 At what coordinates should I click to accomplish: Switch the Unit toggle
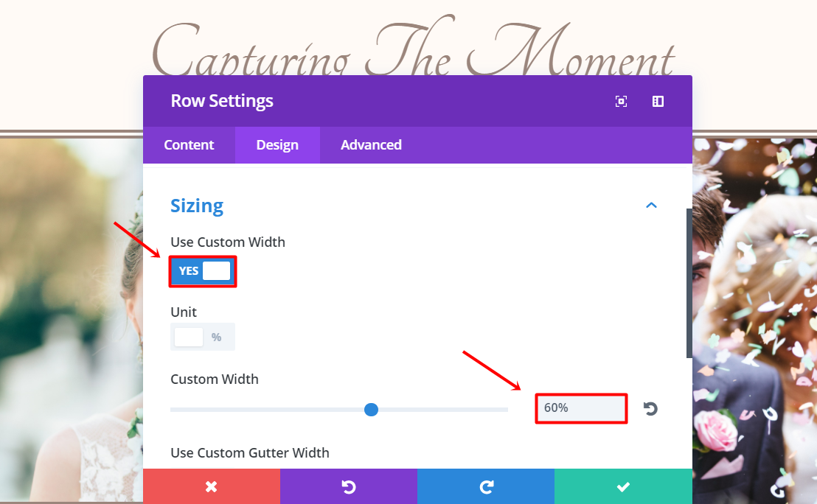202,337
